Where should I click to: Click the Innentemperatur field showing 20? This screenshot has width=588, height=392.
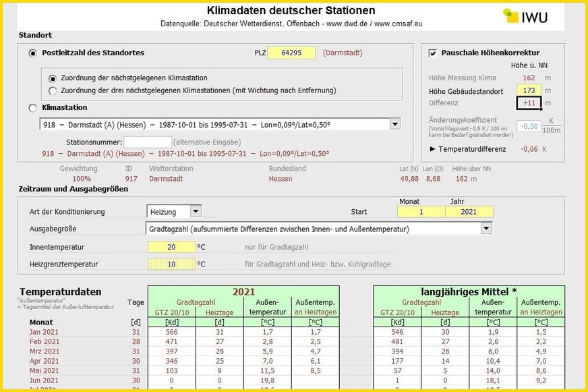171,247
